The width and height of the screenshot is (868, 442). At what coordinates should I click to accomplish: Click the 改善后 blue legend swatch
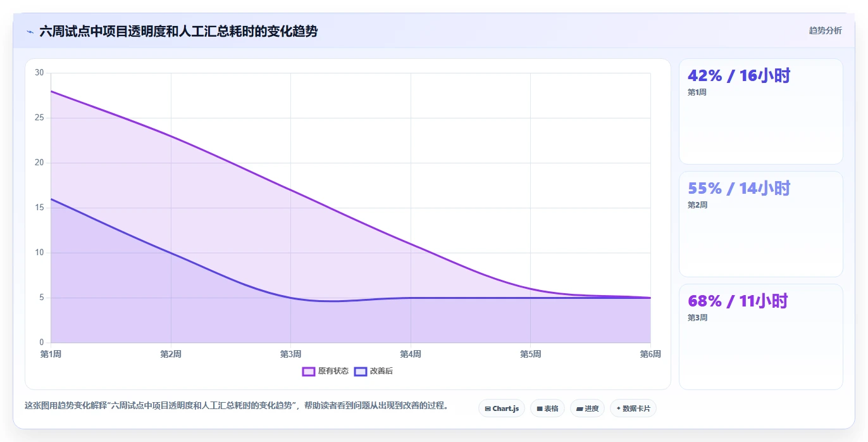coord(361,371)
